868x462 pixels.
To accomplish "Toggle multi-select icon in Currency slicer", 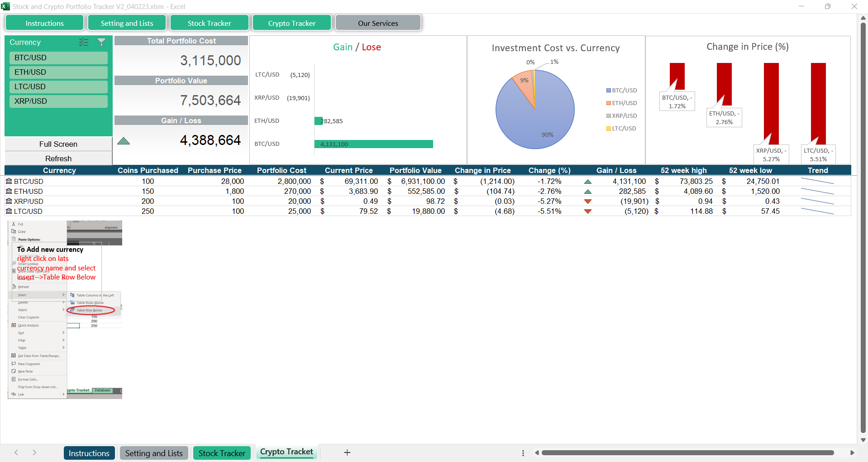I will coord(84,42).
